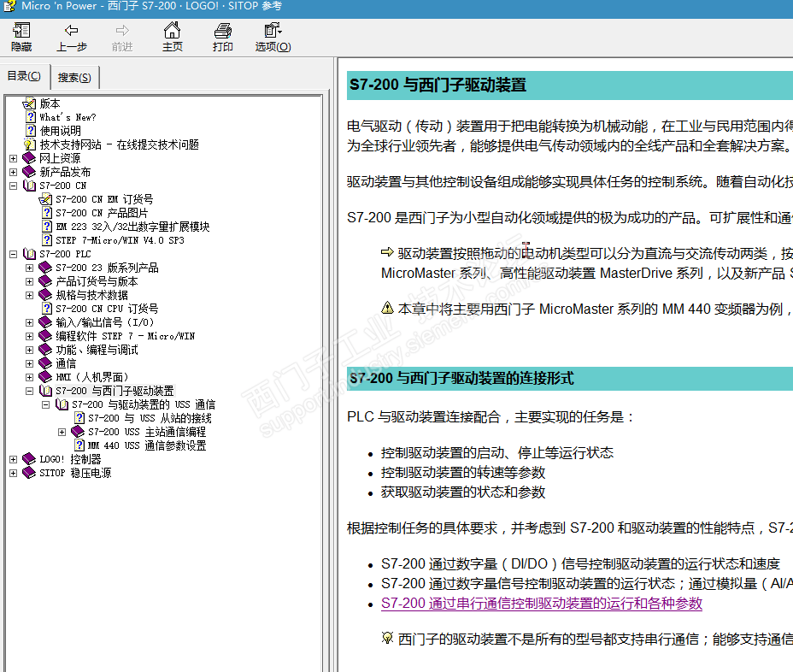This screenshot has width=793, height=672.
Task: Click the book icon beside 通信
Action: point(45,363)
